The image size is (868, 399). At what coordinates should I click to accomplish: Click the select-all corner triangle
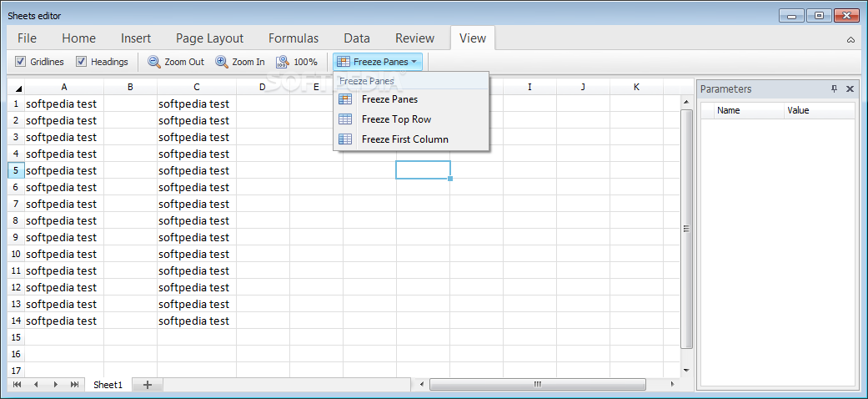pos(17,88)
